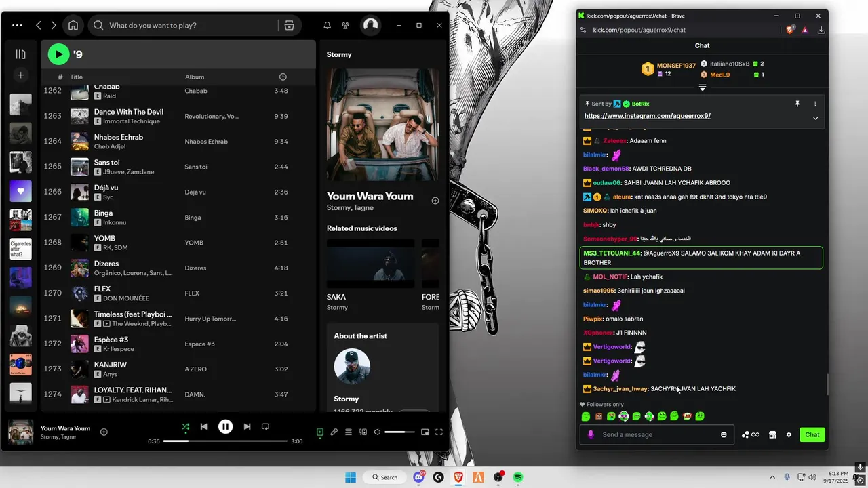Expand pinned message chevron
Screen dimensions: 868x488
point(815,118)
